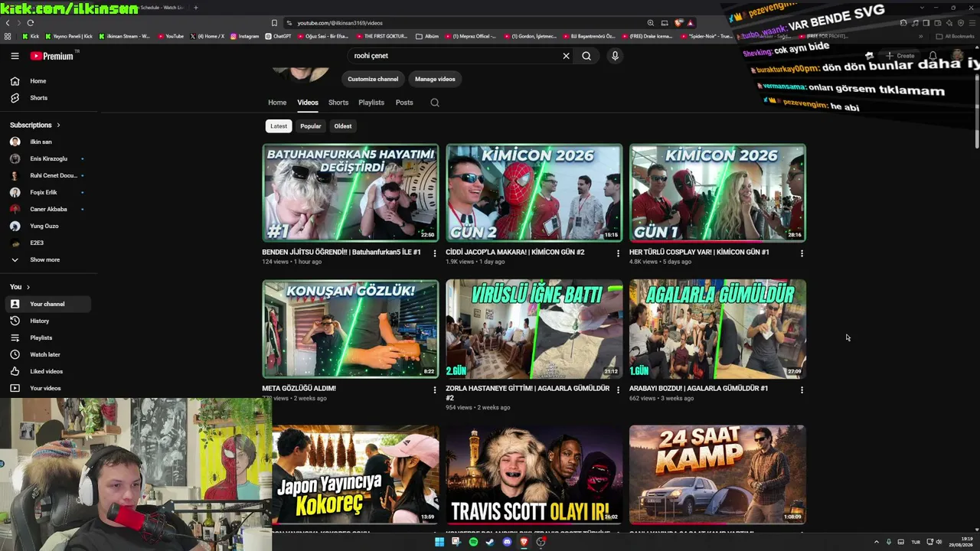Open a new browser tab

[x=196, y=8]
